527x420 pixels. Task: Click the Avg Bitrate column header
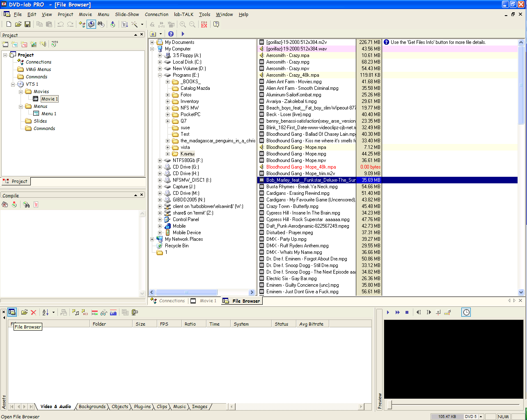(x=311, y=324)
